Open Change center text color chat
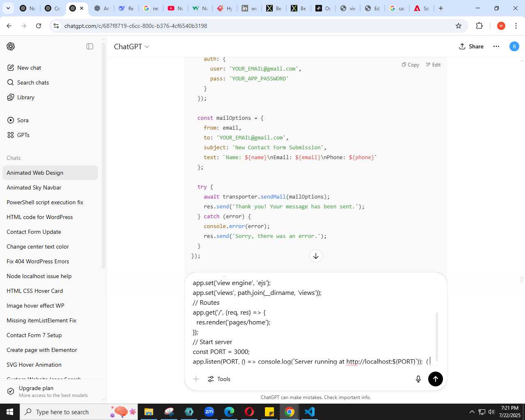The image size is (525, 420). [x=50, y=247]
